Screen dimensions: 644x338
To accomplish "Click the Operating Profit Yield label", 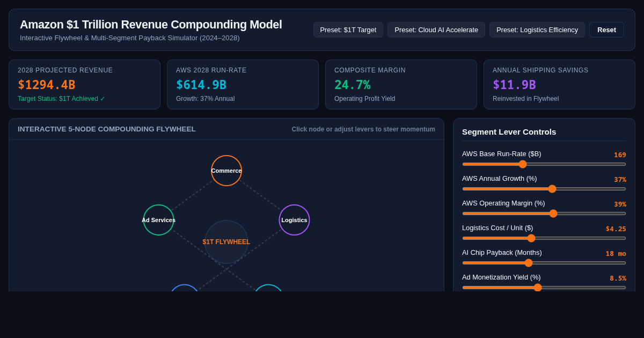I will click(364, 99).
